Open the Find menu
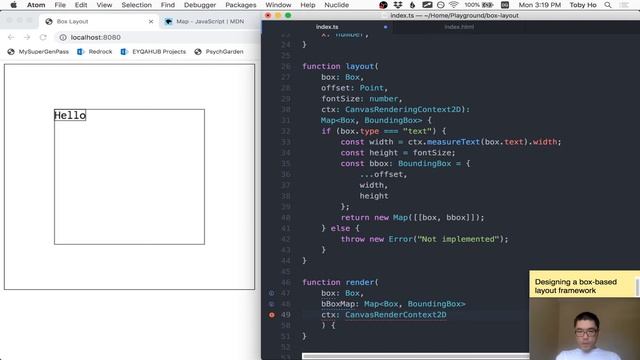Viewport: 640px width, 360px height. point(168,5)
